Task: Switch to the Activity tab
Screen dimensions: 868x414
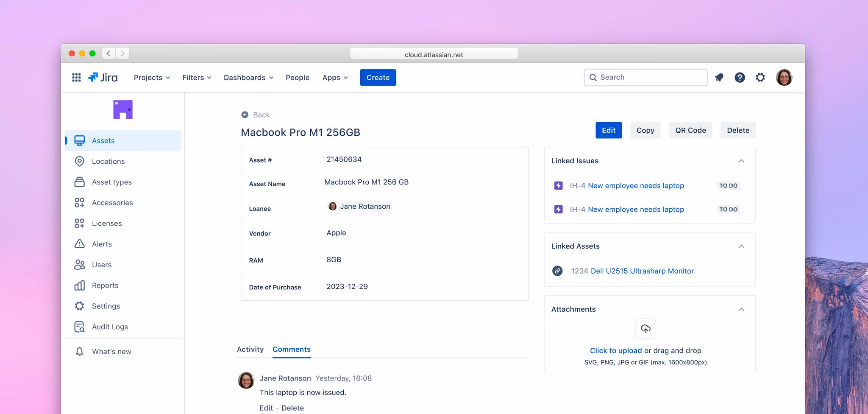Action: (250, 349)
